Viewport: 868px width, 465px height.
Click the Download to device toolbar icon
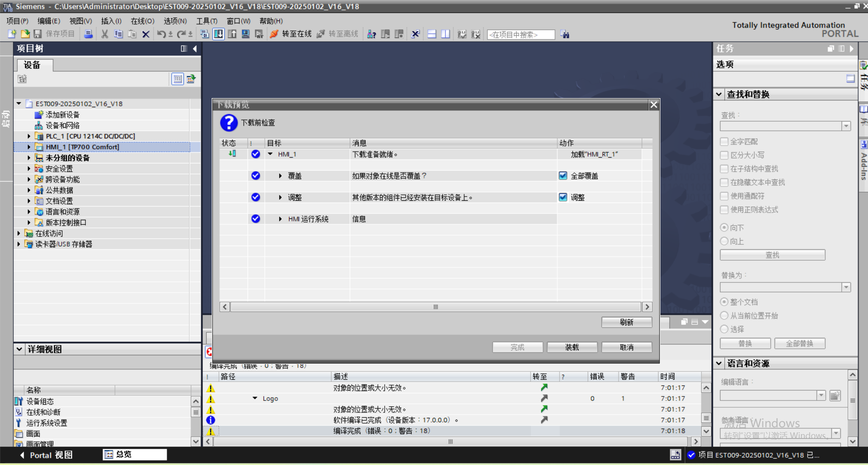pyautogui.click(x=218, y=34)
